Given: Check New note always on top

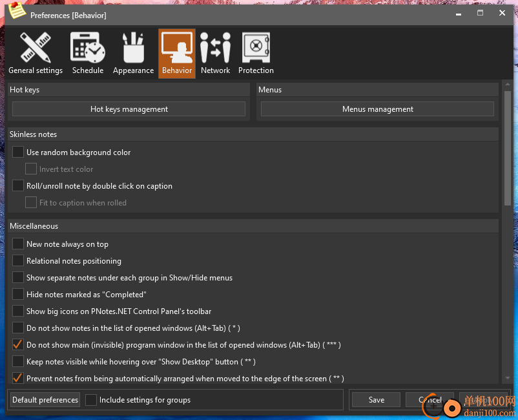Looking at the screenshot, I should (18, 244).
